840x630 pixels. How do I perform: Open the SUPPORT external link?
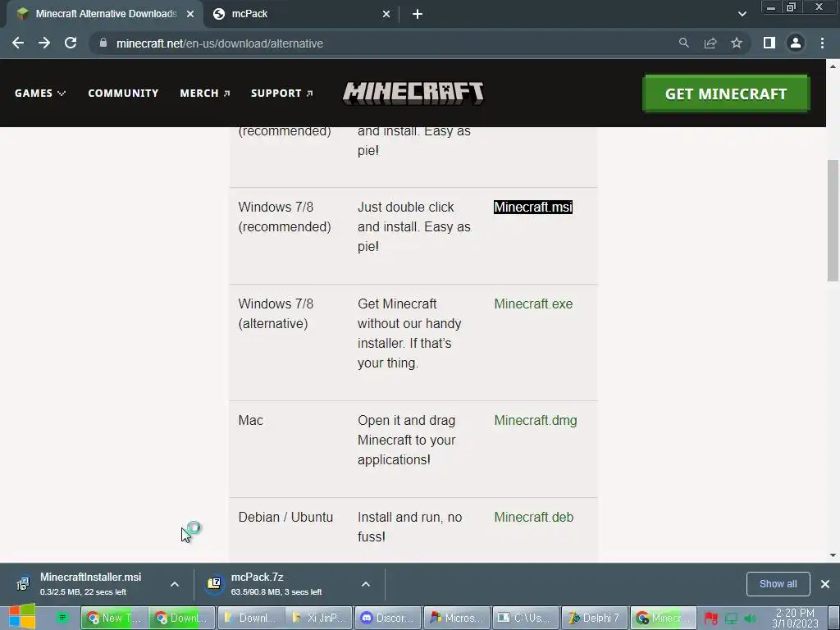[282, 94]
